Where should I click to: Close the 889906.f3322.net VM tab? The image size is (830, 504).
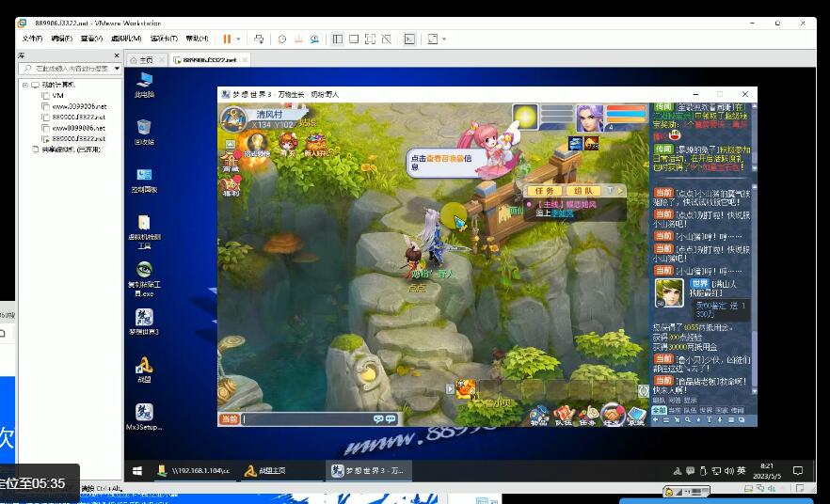(245, 60)
